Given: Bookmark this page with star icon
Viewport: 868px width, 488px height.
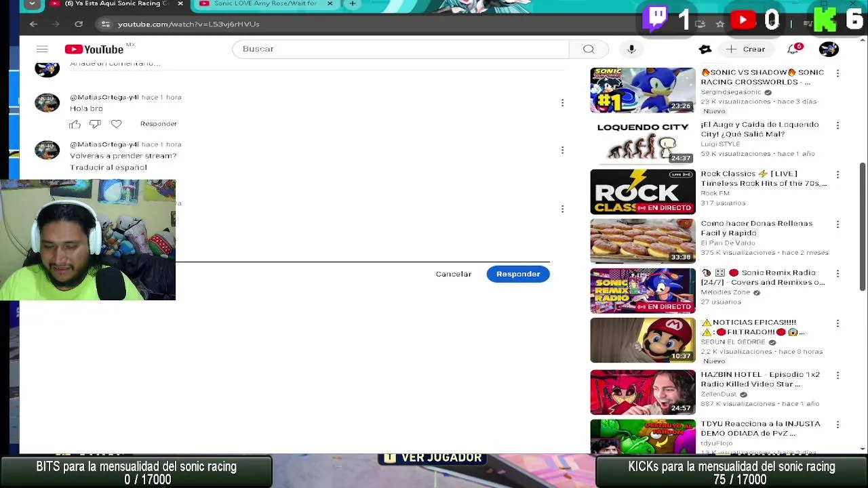Looking at the screenshot, I should (720, 24).
